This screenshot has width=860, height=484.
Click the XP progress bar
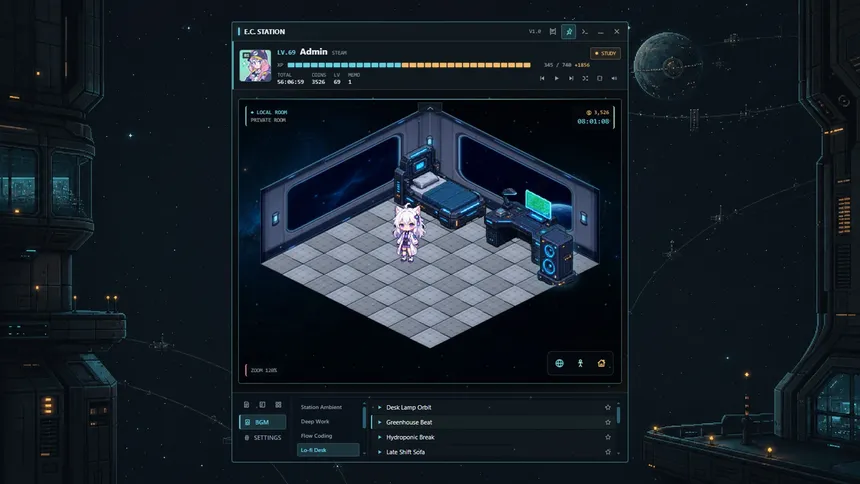(x=409, y=65)
